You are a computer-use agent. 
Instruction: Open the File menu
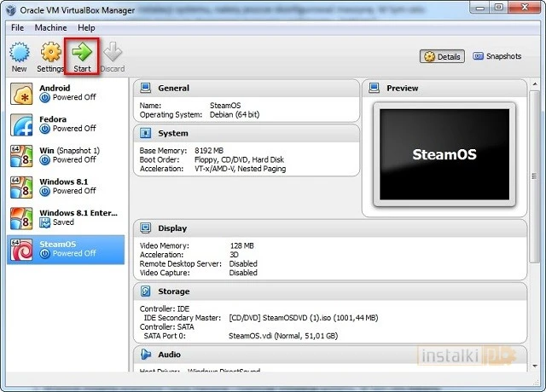pos(17,28)
